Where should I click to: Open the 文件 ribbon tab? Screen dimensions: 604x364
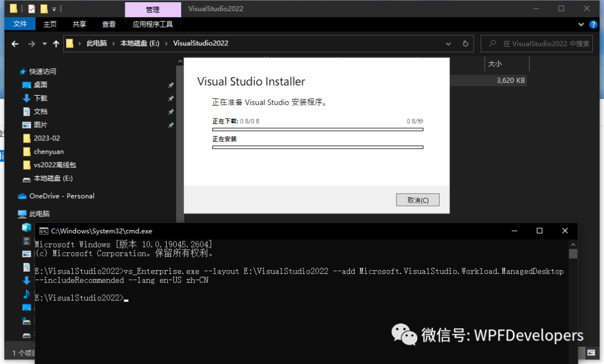click(20, 24)
